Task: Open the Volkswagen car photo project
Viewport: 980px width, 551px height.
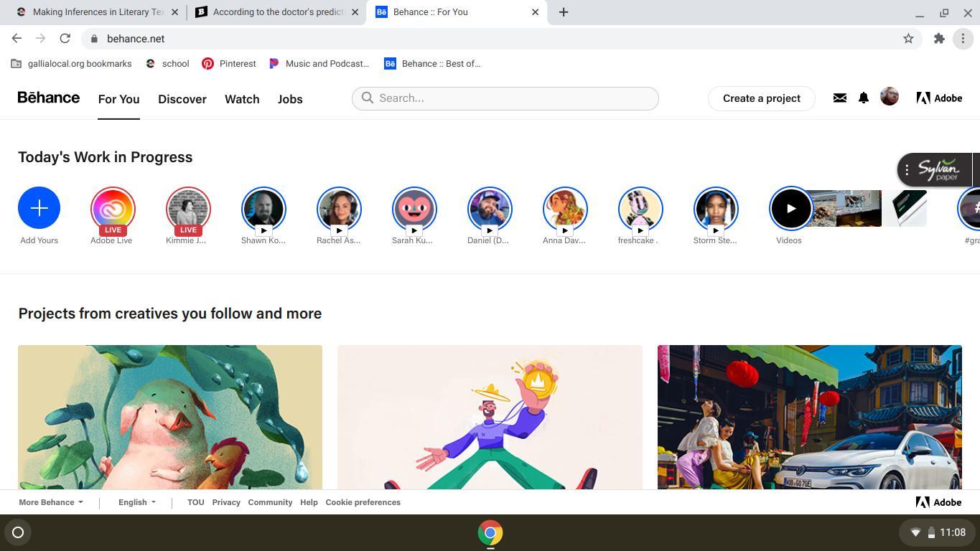Action: (x=810, y=417)
